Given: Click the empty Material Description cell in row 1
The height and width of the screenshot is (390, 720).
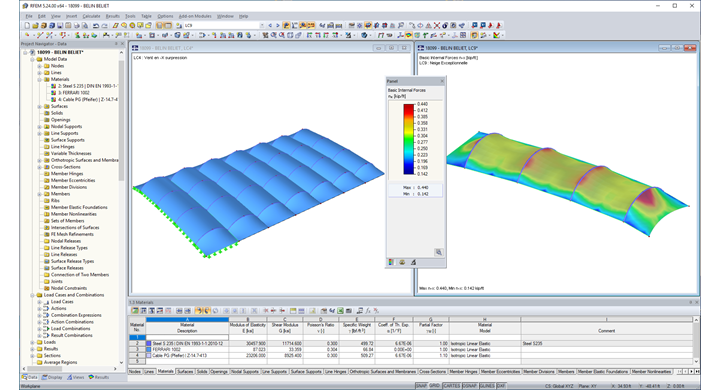Looking at the screenshot, I should pyautogui.click(x=187, y=338).
